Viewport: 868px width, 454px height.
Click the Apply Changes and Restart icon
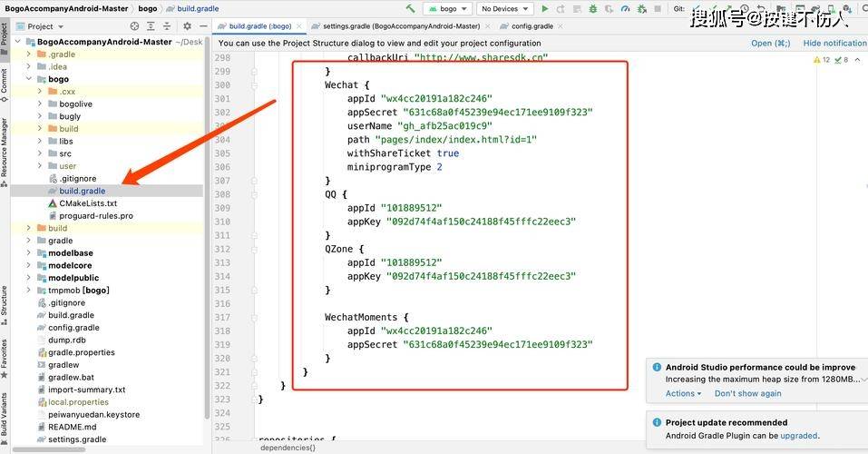[x=561, y=9]
